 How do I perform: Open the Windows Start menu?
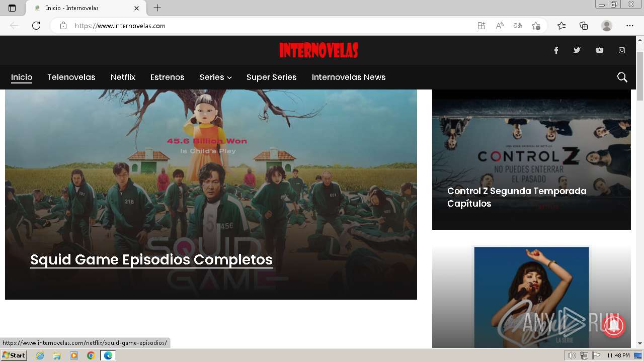(14, 355)
